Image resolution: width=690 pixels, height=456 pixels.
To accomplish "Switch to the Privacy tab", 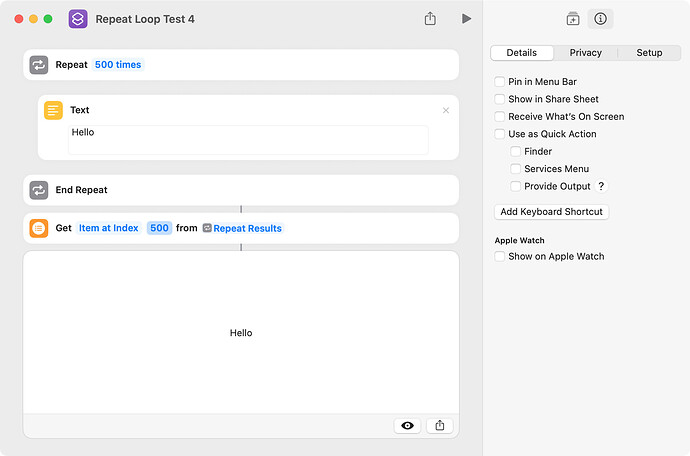I will pos(585,53).
